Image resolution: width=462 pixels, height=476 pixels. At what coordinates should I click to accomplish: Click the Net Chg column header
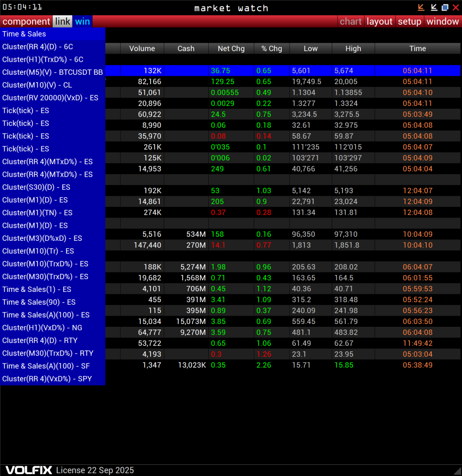click(231, 48)
